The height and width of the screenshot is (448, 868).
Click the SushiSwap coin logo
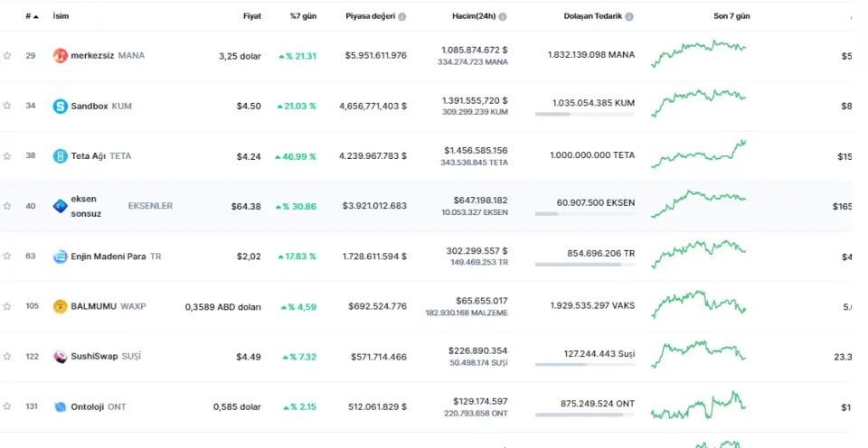tap(61, 357)
